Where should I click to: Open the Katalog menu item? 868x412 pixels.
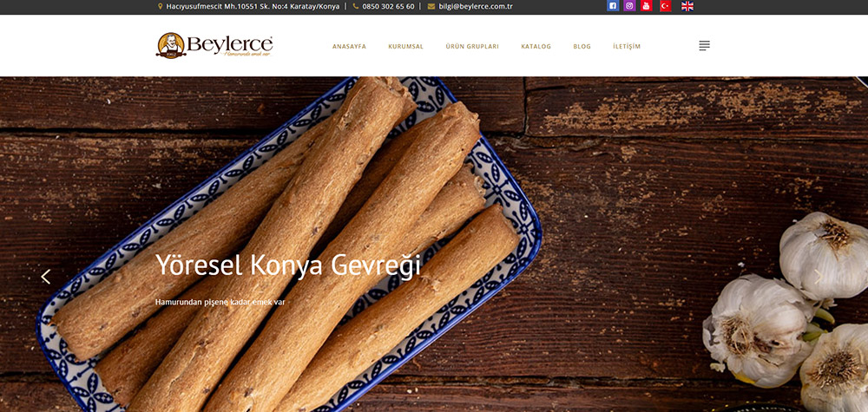[536, 47]
